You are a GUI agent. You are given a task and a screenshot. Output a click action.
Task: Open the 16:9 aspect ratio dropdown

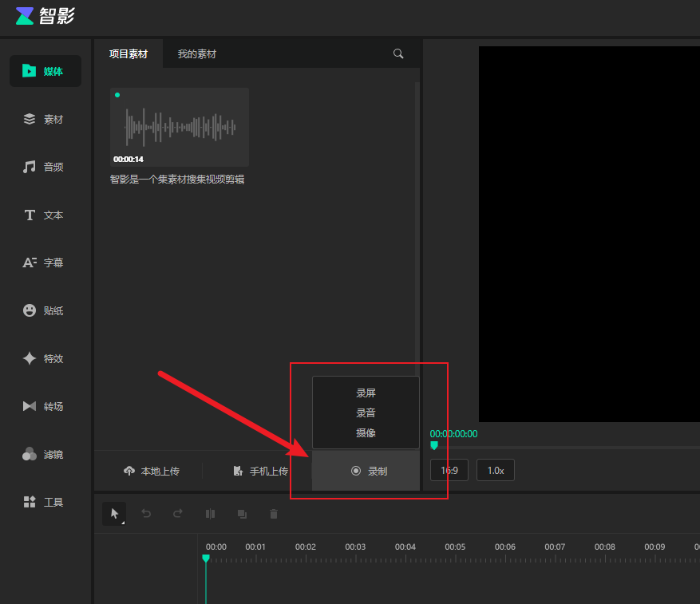(x=449, y=470)
